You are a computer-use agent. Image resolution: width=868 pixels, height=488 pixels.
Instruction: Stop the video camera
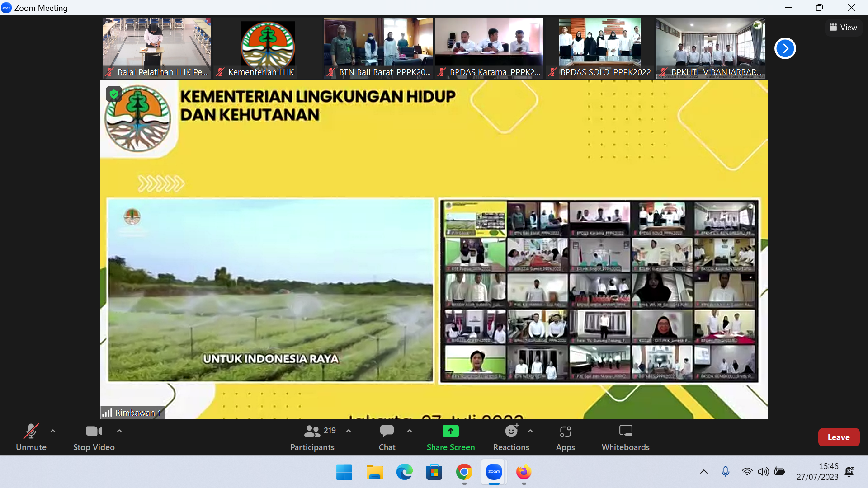93,437
